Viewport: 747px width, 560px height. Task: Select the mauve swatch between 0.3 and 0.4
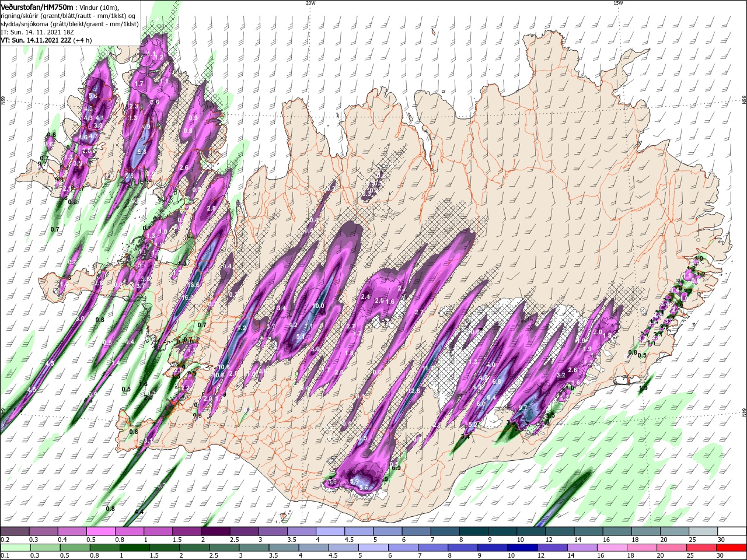click(43, 531)
